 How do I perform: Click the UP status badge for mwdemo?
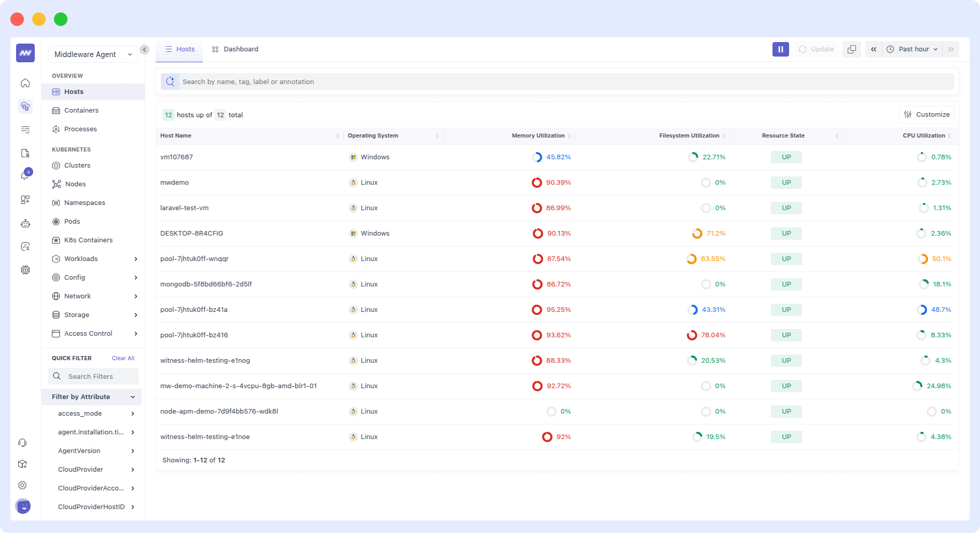[786, 183]
